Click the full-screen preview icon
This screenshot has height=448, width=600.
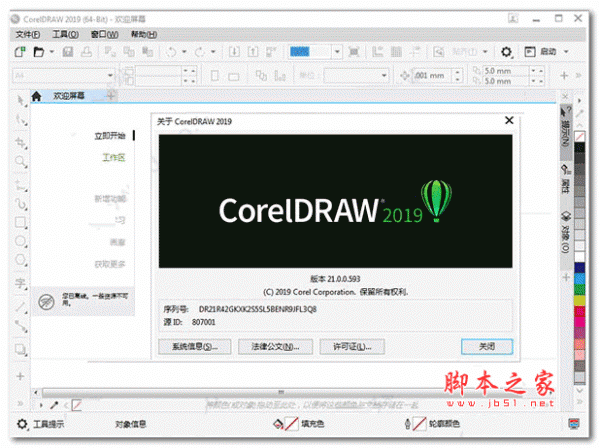tap(354, 52)
